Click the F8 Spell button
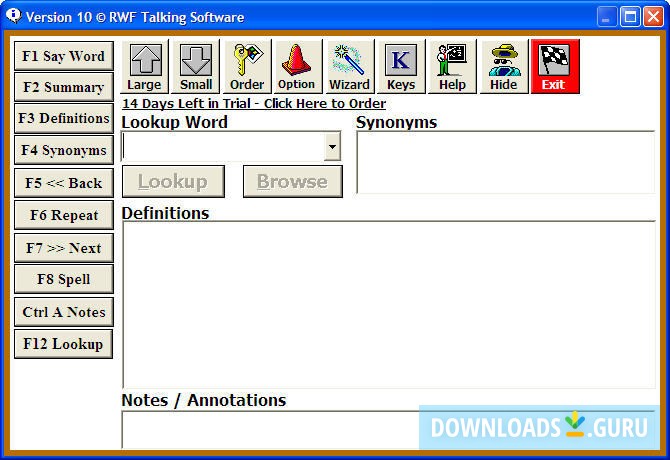The height and width of the screenshot is (460, 670). (64, 279)
